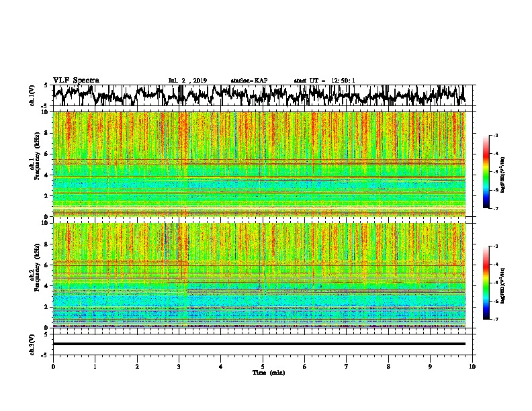Click the ch.1 voltage waveform trace panel

pos(263,95)
